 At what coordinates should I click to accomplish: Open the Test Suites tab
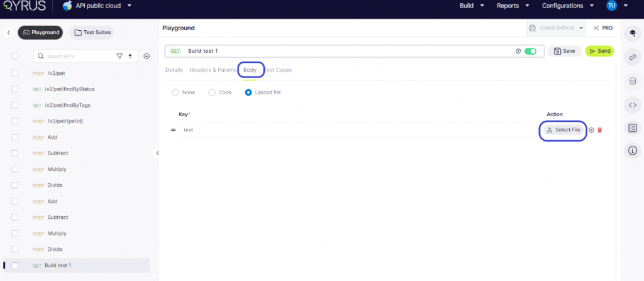(x=92, y=33)
